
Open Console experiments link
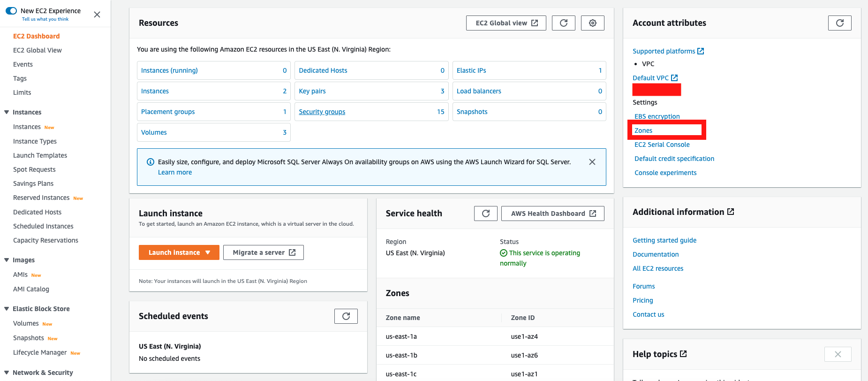[x=665, y=173]
